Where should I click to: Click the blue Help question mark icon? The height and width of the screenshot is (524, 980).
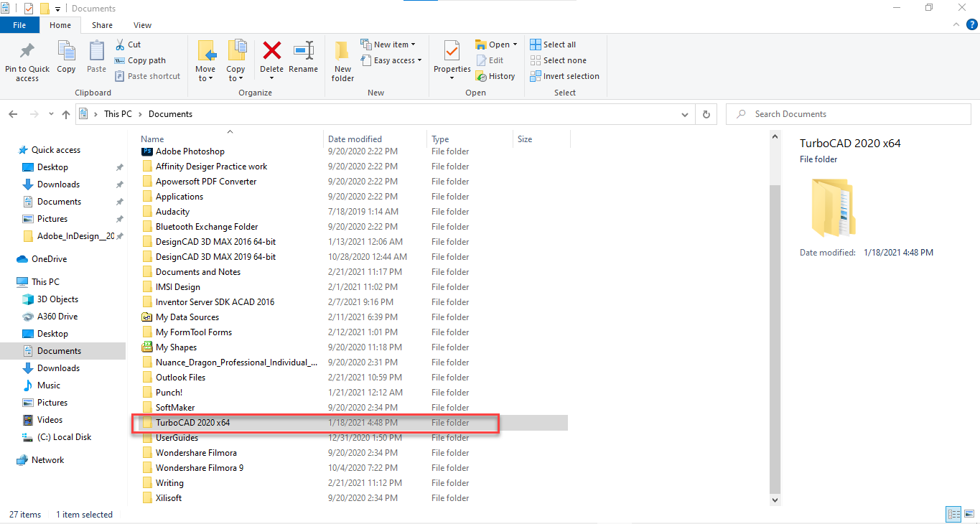pos(972,24)
